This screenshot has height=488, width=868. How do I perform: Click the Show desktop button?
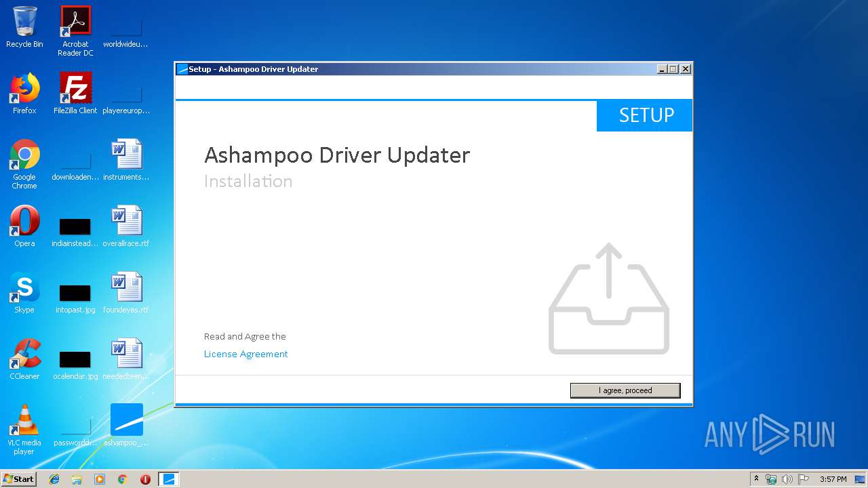(x=861, y=479)
